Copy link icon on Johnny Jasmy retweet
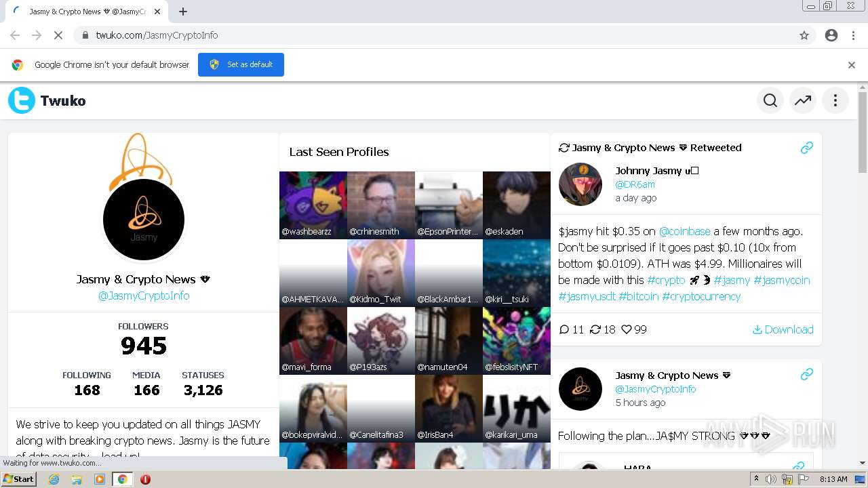The height and width of the screenshot is (488, 868). click(806, 148)
